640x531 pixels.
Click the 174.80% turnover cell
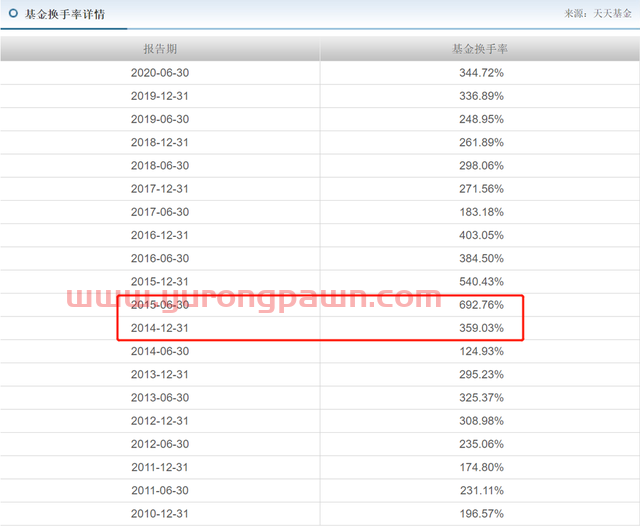[482, 467]
